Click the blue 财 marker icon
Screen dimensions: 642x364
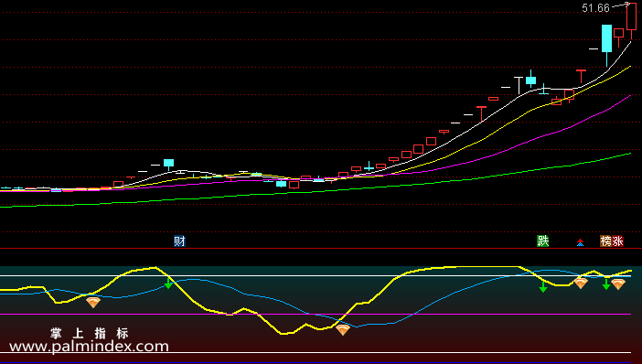coord(179,241)
